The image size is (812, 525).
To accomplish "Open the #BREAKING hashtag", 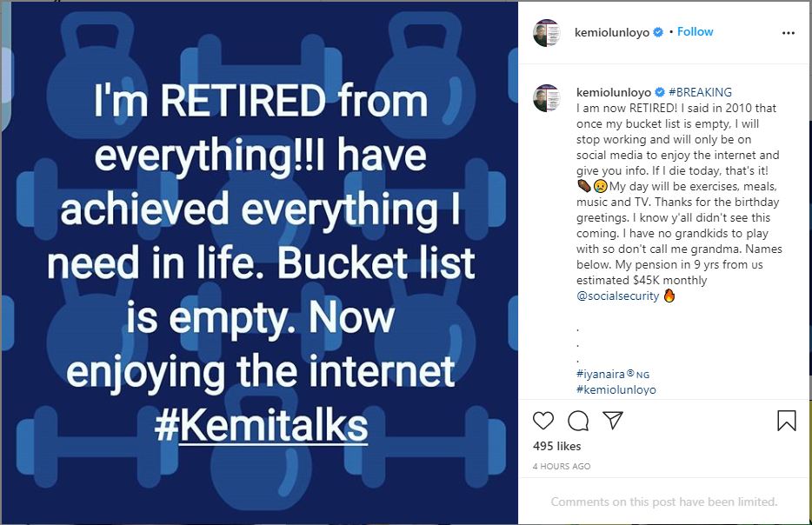I will tap(700, 92).
